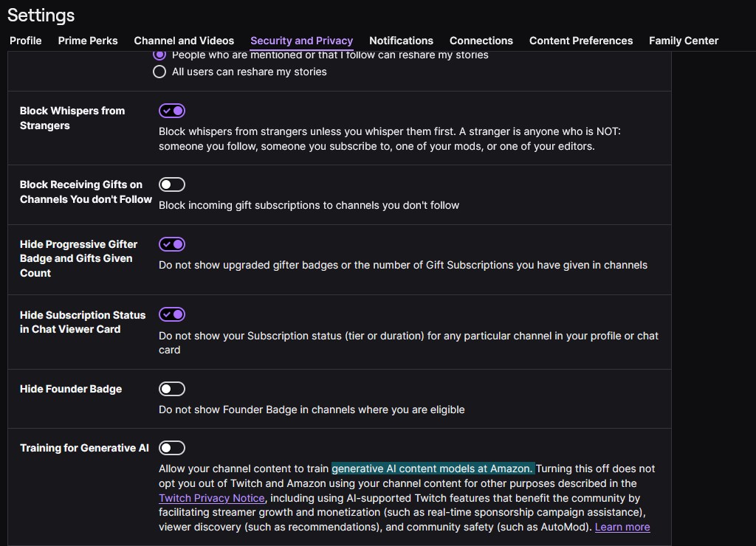Click the Learn more link
This screenshot has width=756, height=546.
(x=622, y=528)
